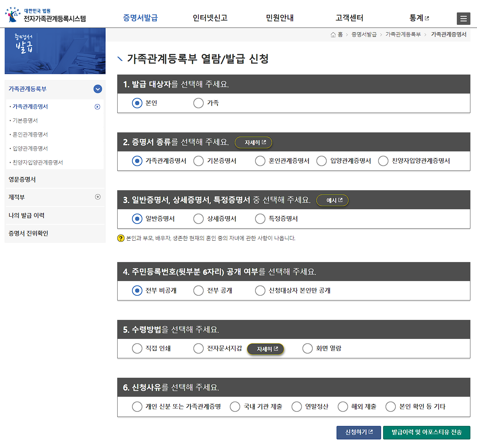Click the home icon in the breadcrumb
Image resolution: width=477 pixels, height=448 pixels.
coord(333,35)
